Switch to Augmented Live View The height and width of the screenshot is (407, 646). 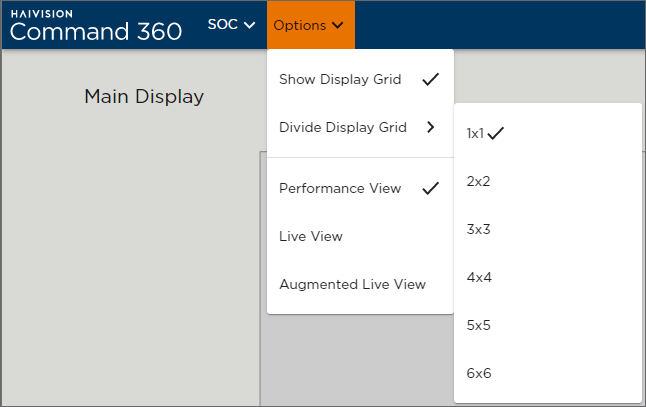point(352,284)
